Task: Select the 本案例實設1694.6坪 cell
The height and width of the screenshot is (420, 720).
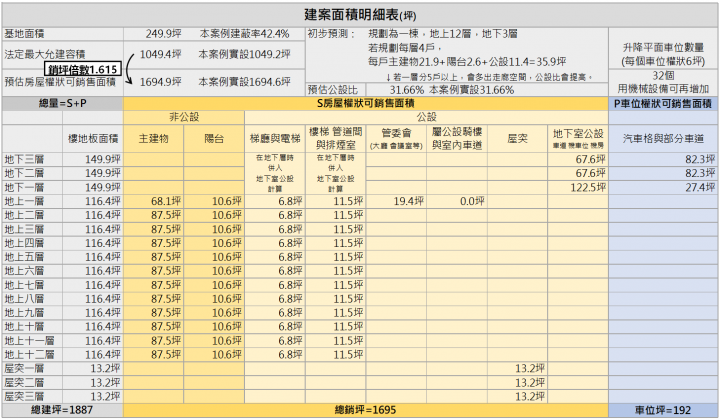Action: point(244,82)
